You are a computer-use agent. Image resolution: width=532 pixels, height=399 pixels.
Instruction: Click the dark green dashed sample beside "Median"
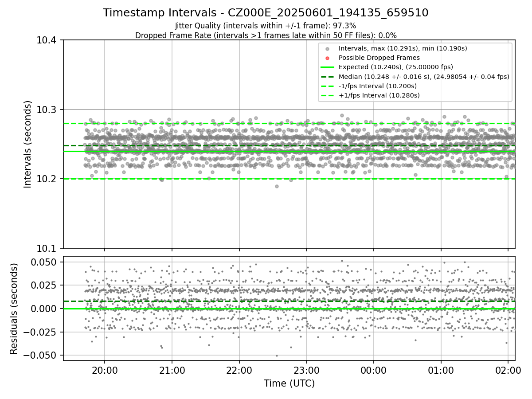click(327, 77)
